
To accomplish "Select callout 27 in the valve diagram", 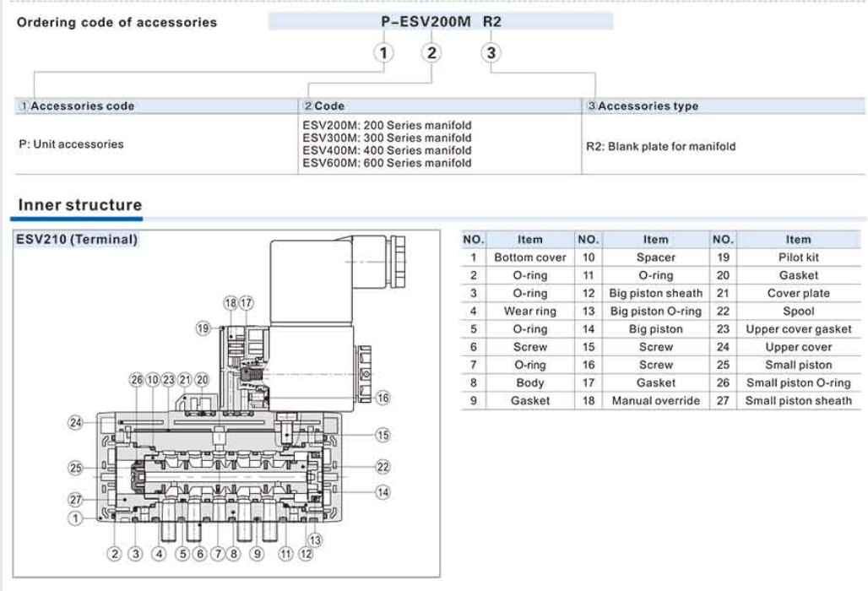I will coord(75,501).
